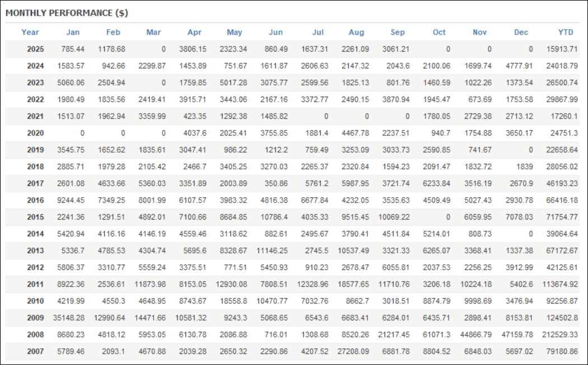
Task: Sort by the Jan column header
Action: tap(73, 32)
